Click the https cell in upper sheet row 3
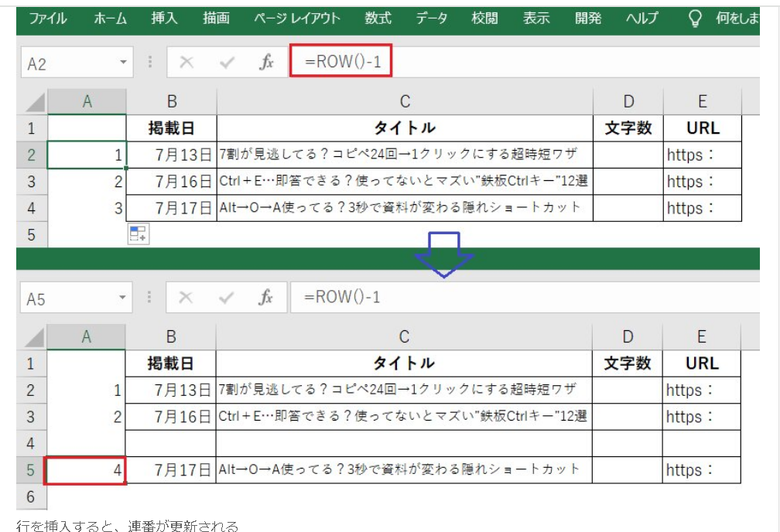The height and width of the screenshot is (532, 780). coord(703,182)
